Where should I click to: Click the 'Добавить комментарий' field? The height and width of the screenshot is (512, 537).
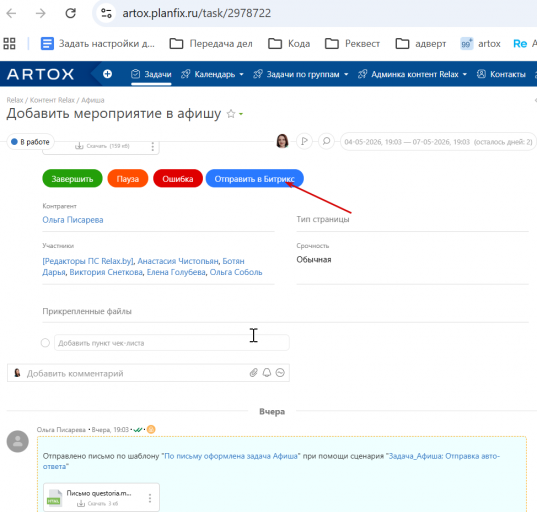(136, 373)
